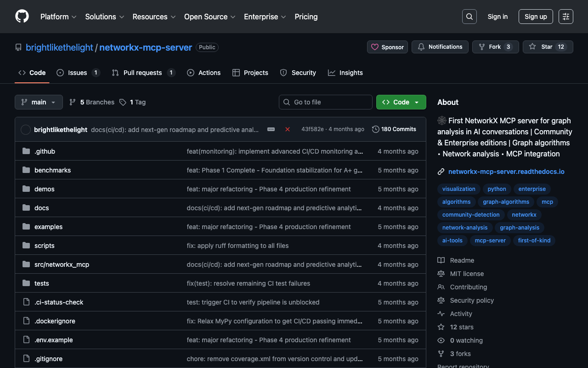Click the Sign up button

coord(536,17)
